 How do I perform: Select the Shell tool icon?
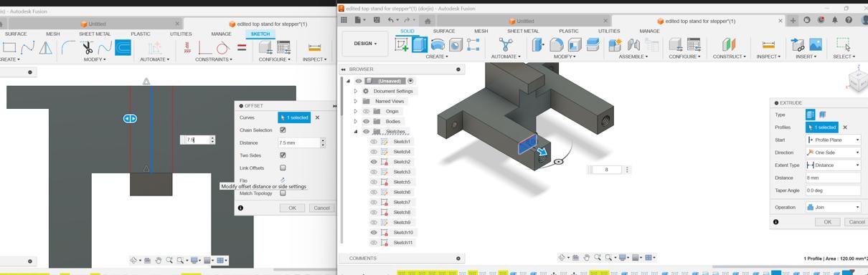(x=575, y=44)
